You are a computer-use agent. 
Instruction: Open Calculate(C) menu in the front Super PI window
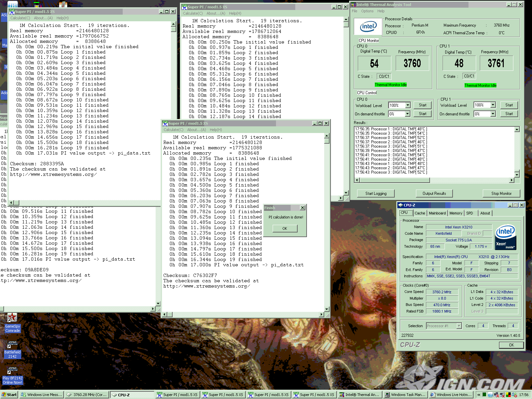point(173,130)
